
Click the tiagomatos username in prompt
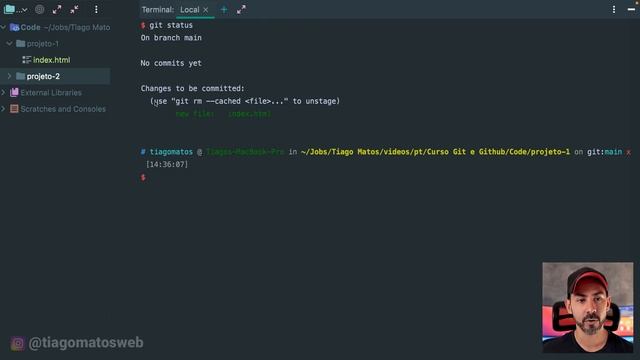click(171, 152)
